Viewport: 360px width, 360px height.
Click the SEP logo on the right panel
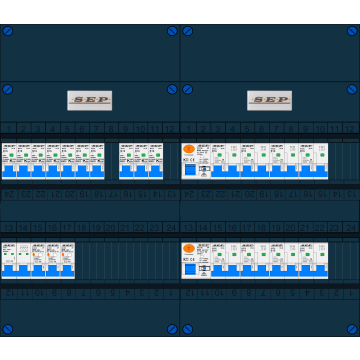click(269, 100)
